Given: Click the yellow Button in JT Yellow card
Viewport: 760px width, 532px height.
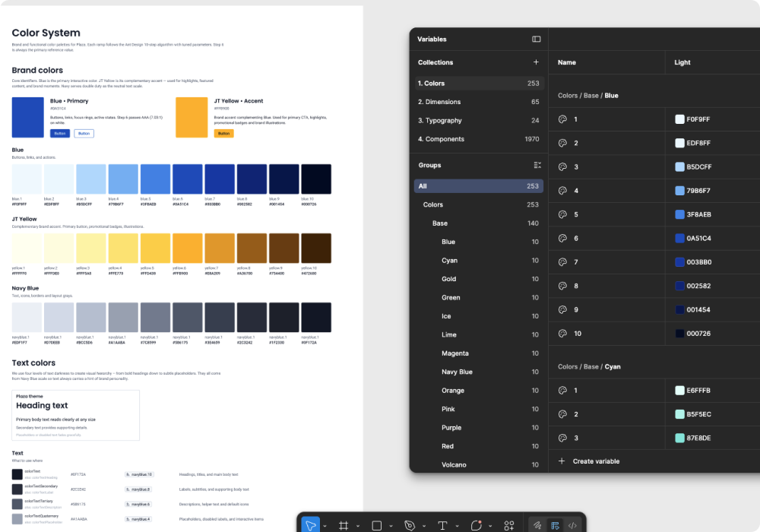Looking at the screenshot, I should click(x=224, y=133).
